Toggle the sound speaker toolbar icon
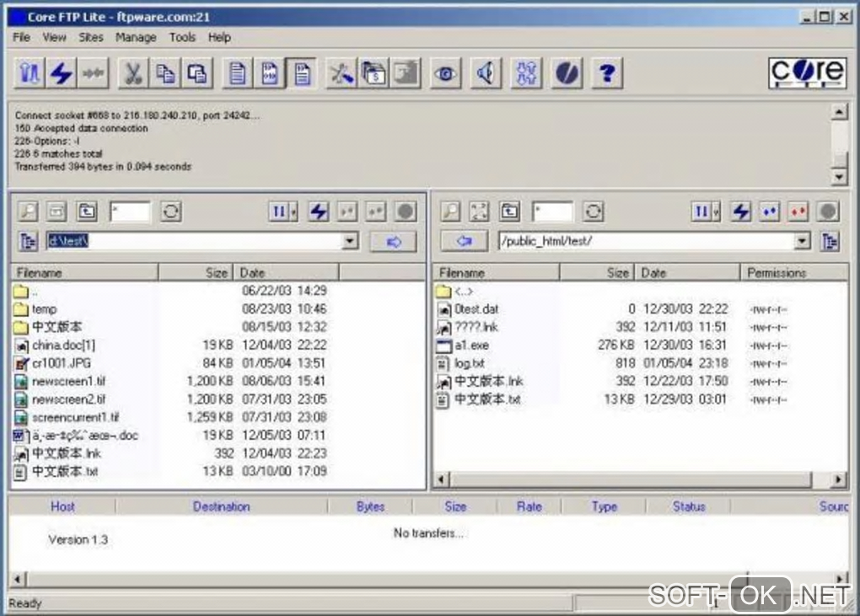The width and height of the screenshot is (860, 616). click(486, 72)
